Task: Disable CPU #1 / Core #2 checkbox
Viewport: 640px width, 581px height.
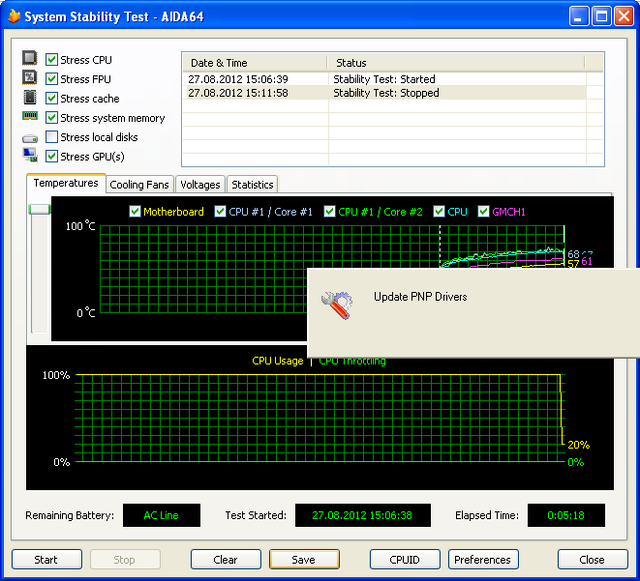Action: [330, 212]
